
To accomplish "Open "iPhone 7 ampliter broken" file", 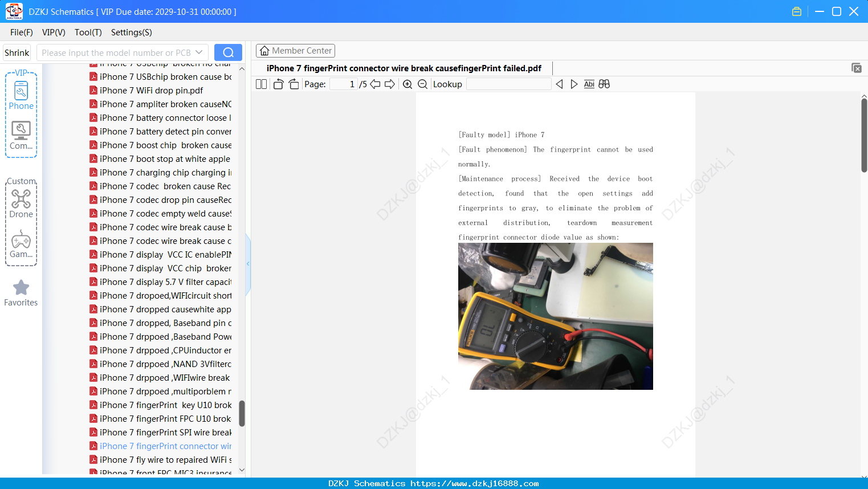I will [161, 104].
